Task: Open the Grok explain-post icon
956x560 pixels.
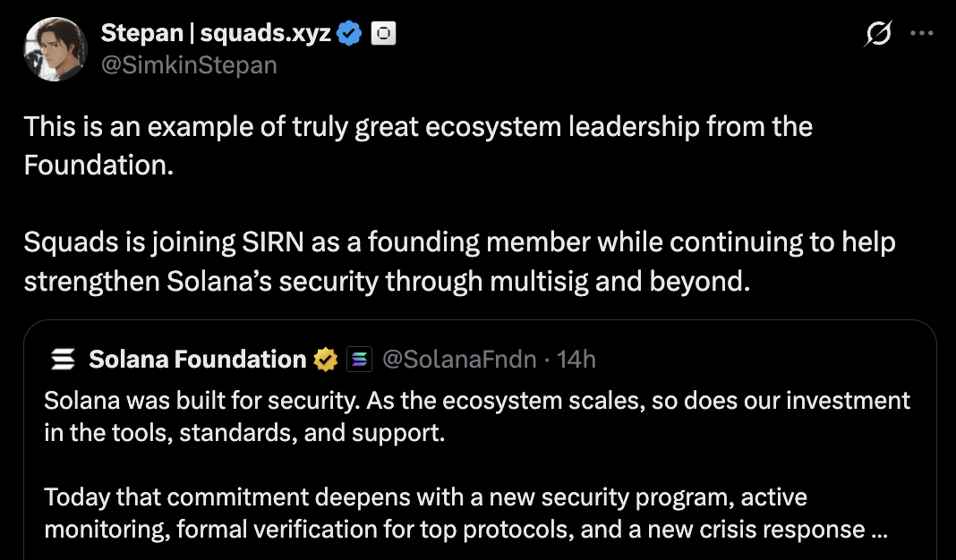Action: point(878,34)
